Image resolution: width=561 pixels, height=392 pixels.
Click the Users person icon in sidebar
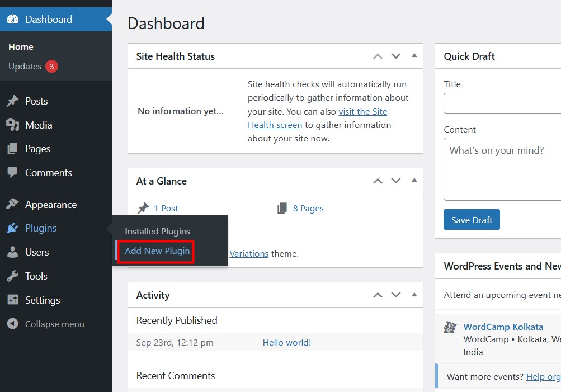point(12,252)
